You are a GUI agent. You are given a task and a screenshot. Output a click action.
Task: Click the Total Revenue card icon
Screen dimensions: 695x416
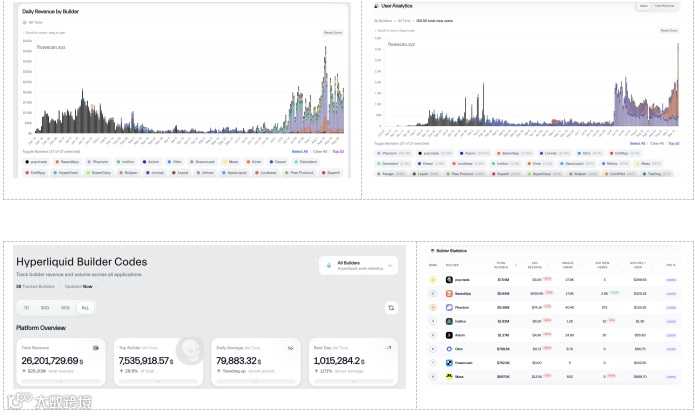point(96,348)
